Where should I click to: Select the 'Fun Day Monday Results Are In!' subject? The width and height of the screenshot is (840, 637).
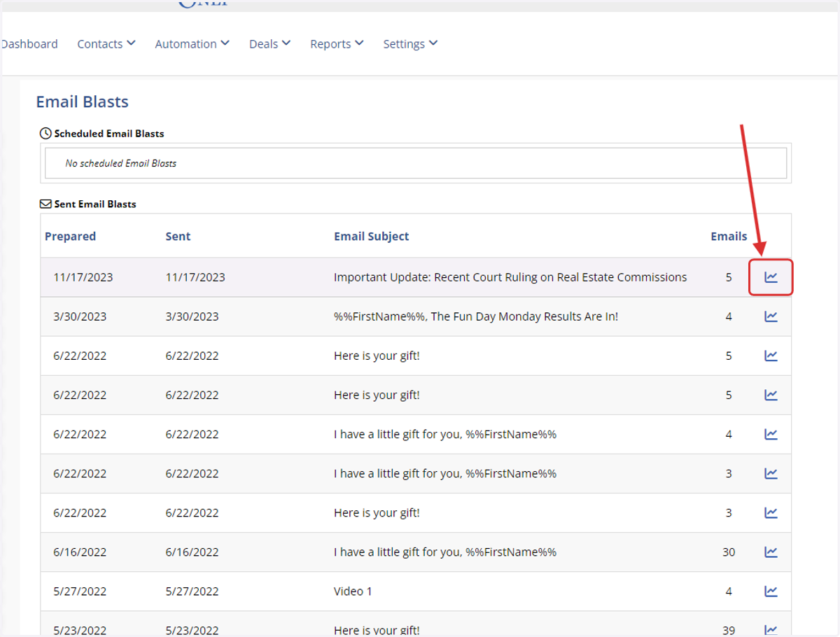(476, 316)
